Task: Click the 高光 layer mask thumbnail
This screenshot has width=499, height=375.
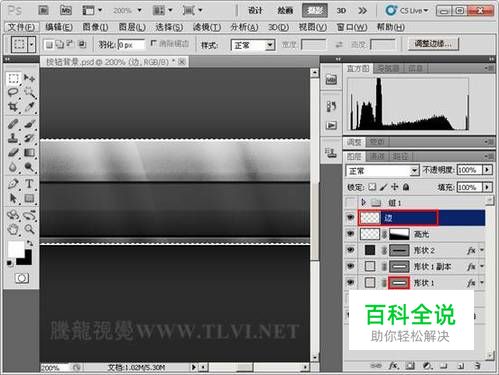Action: [399, 234]
